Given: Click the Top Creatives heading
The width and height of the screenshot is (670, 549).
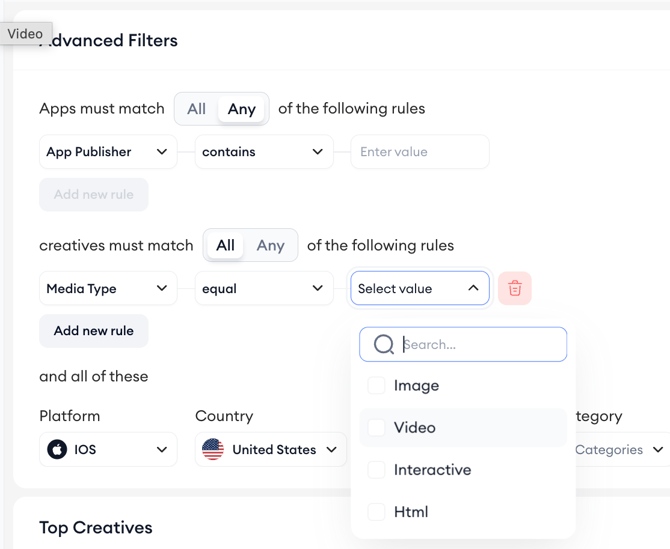Looking at the screenshot, I should [x=96, y=528].
